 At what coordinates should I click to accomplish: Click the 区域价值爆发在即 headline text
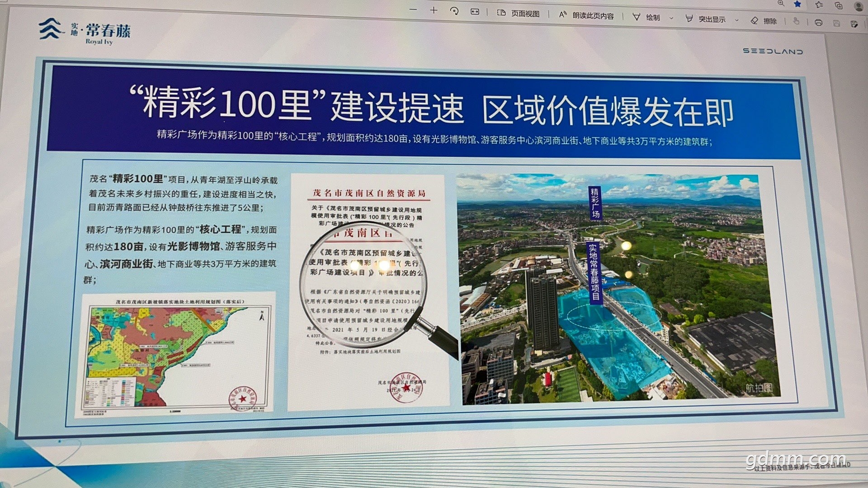click(608, 111)
